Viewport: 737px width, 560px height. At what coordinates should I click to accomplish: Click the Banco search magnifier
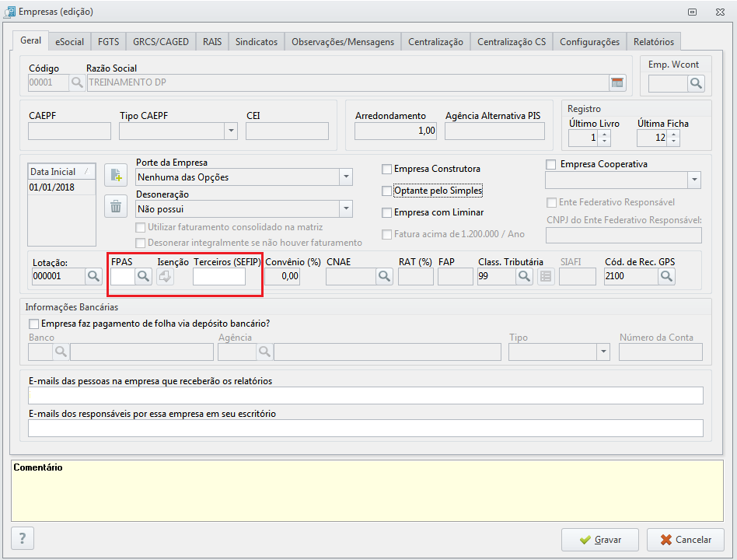pos(61,352)
